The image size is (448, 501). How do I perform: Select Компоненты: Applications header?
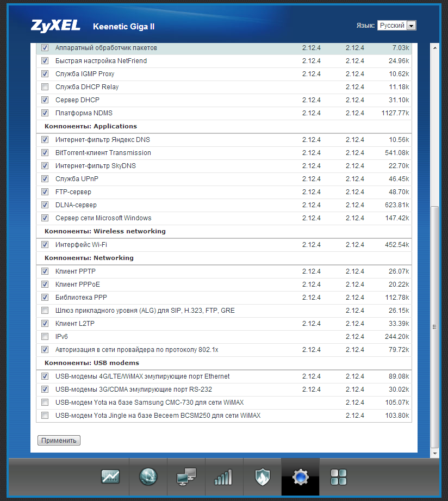click(x=91, y=126)
